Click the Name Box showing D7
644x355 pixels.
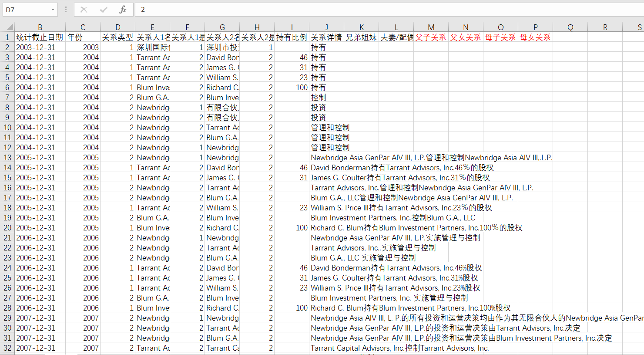click(x=26, y=10)
